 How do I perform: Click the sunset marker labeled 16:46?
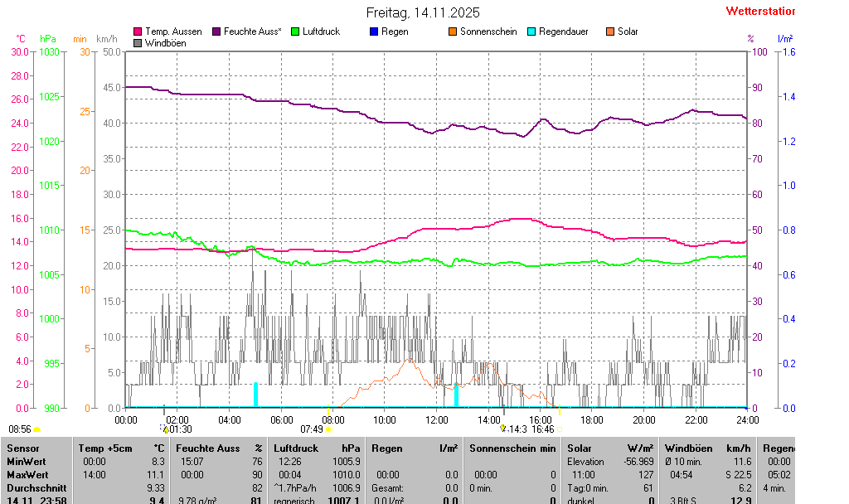pos(559,429)
